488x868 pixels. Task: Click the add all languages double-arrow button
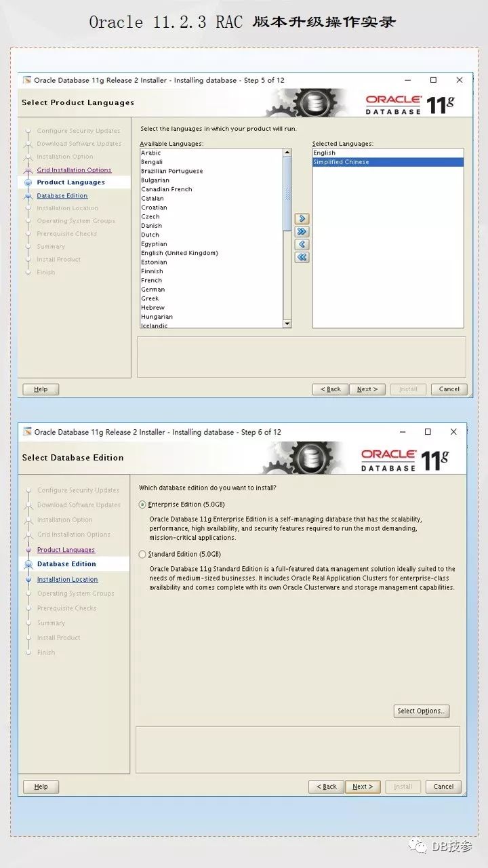[x=302, y=232]
